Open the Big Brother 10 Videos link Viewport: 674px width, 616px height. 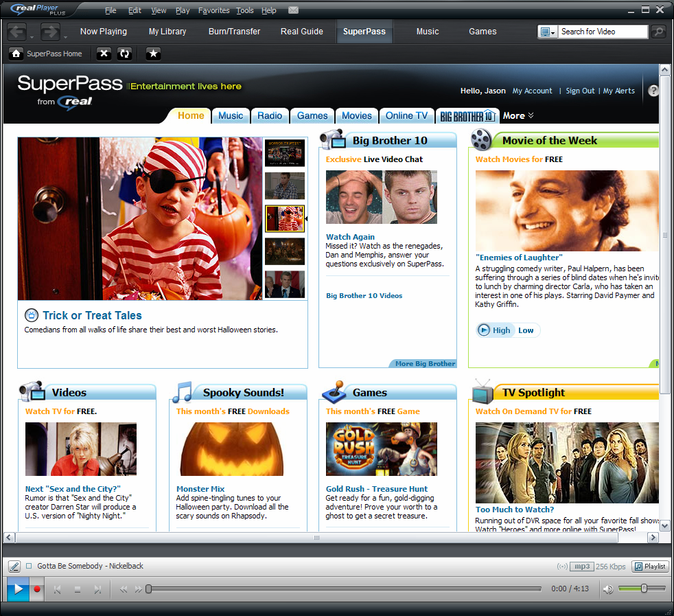pos(364,295)
